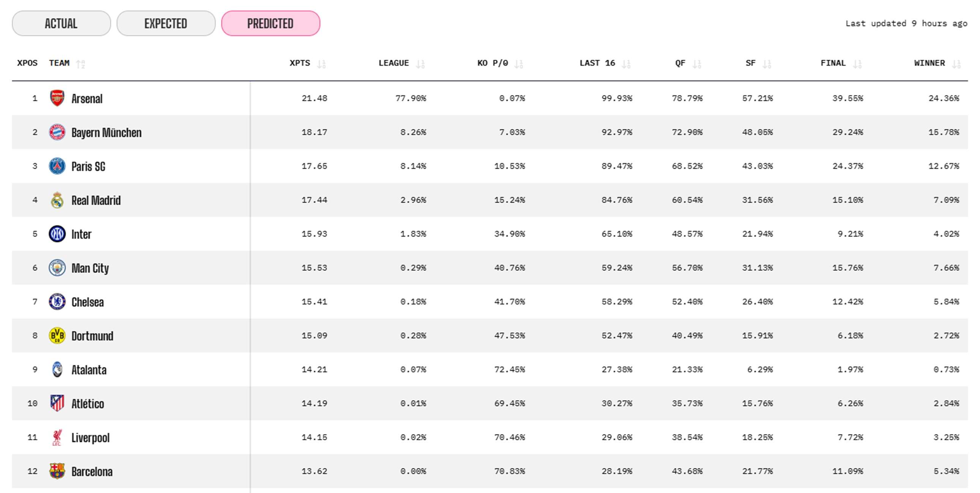980x493 pixels.
Task: Click the Barcelona crest icon
Action: [57, 471]
